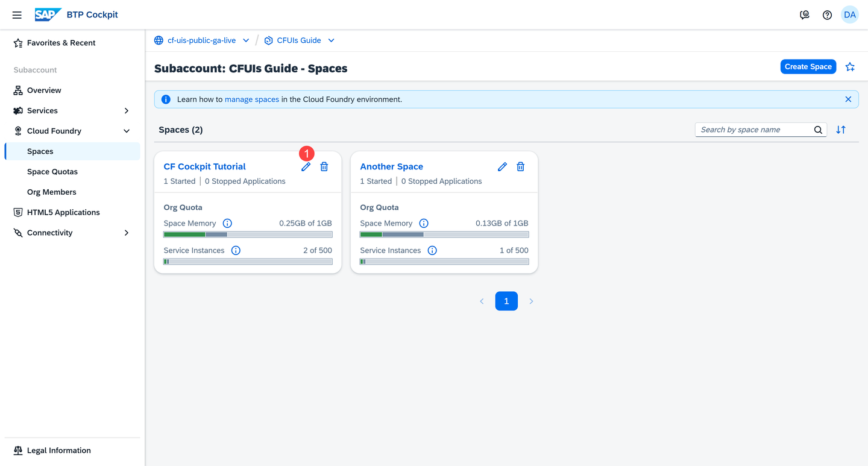The width and height of the screenshot is (868, 466).
Task: Click the Space Memory bar for CF Cockpit Tutorial
Action: click(x=248, y=235)
